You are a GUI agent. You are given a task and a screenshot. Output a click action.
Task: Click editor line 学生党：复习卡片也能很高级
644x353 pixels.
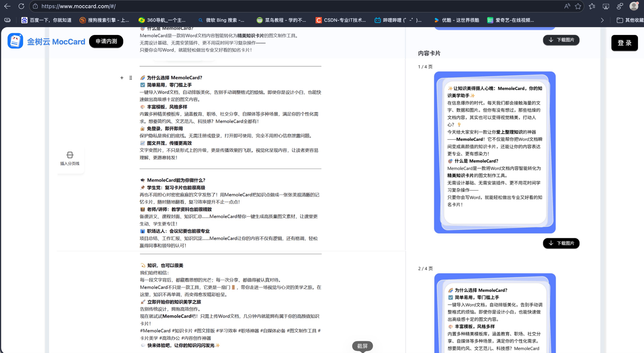173,188
